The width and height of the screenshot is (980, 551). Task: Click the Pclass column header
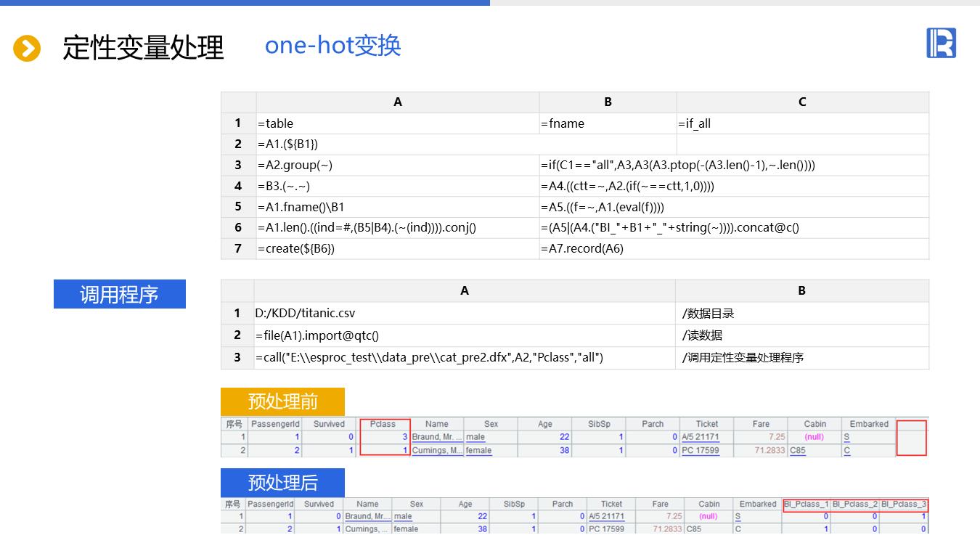[383, 424]
